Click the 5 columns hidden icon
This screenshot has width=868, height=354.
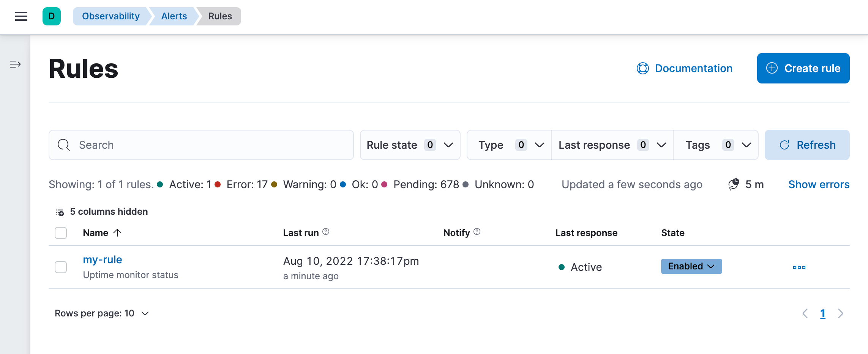[60, 211]
